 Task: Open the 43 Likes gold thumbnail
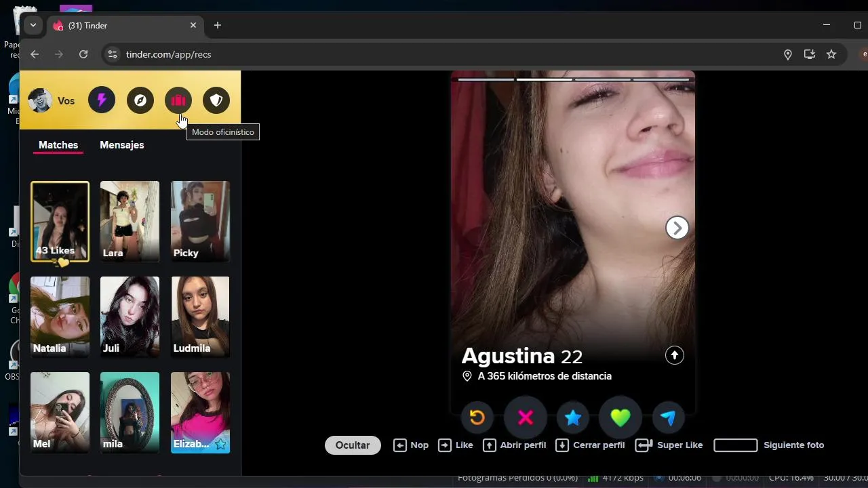[x=60, y=222]
